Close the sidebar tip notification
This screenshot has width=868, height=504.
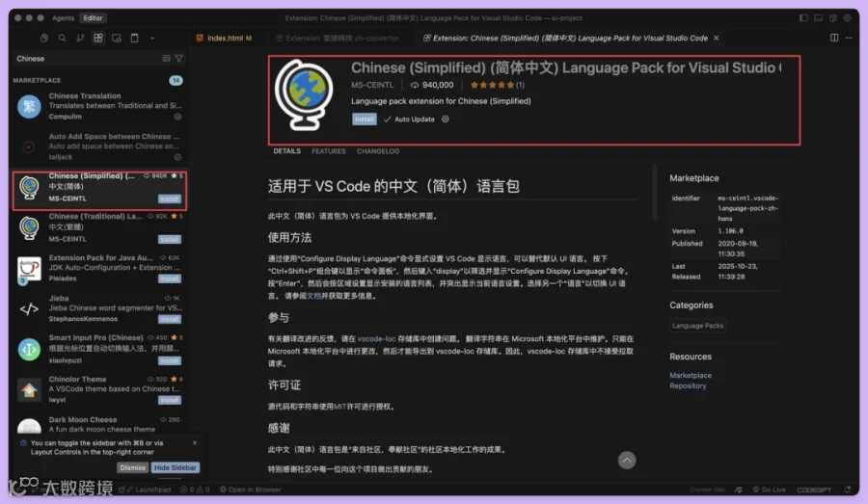194,442
